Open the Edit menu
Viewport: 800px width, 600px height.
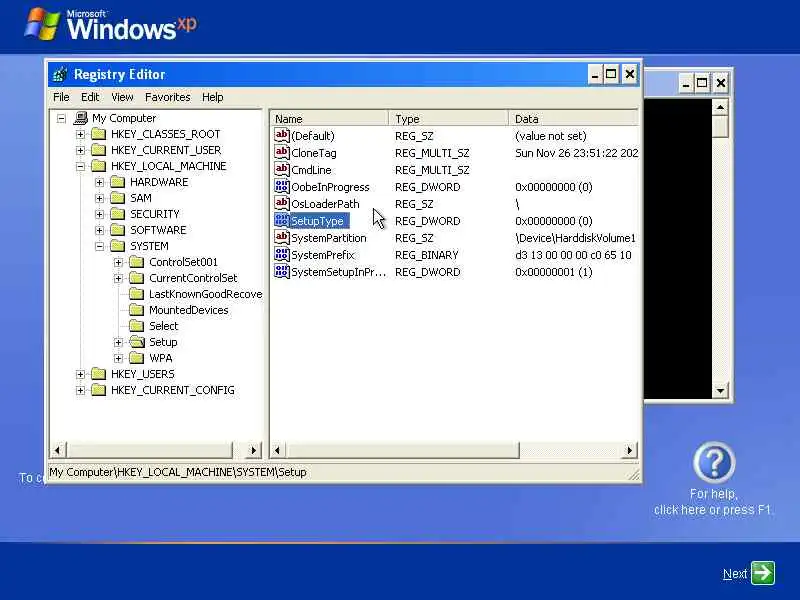(x=90, y=97)
